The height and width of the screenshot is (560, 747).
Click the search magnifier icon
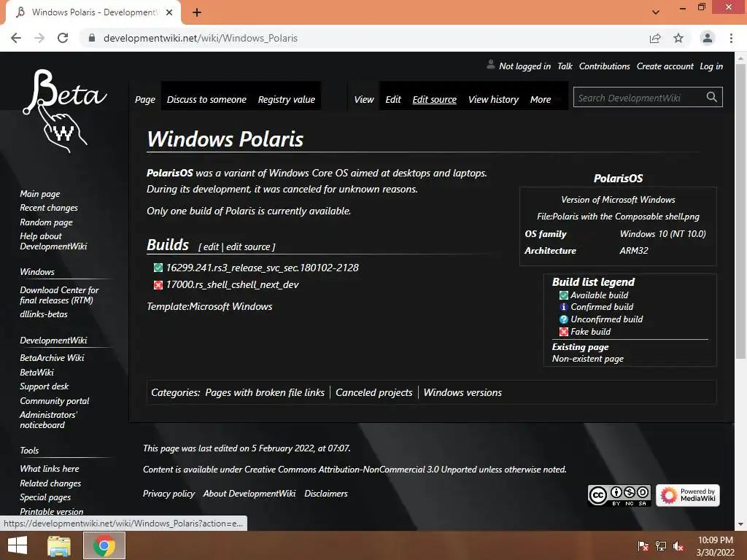(712, 97)
